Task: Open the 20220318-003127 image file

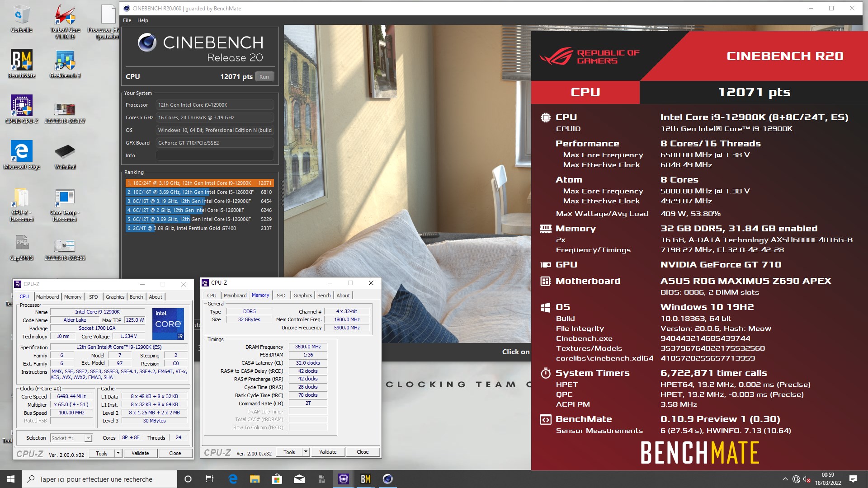Action: coord(65,112)
